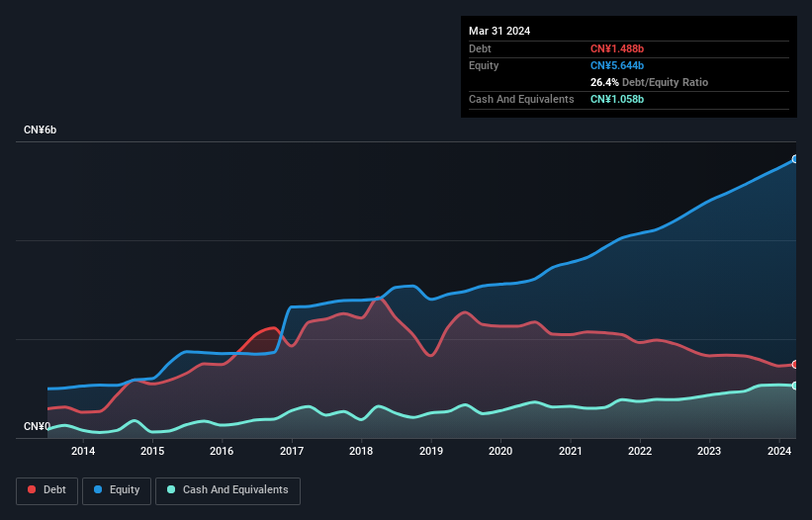Viewport: 812px width, 520px height.
Task: Click the 2018 x-axis label
Action: pos(361,451)
